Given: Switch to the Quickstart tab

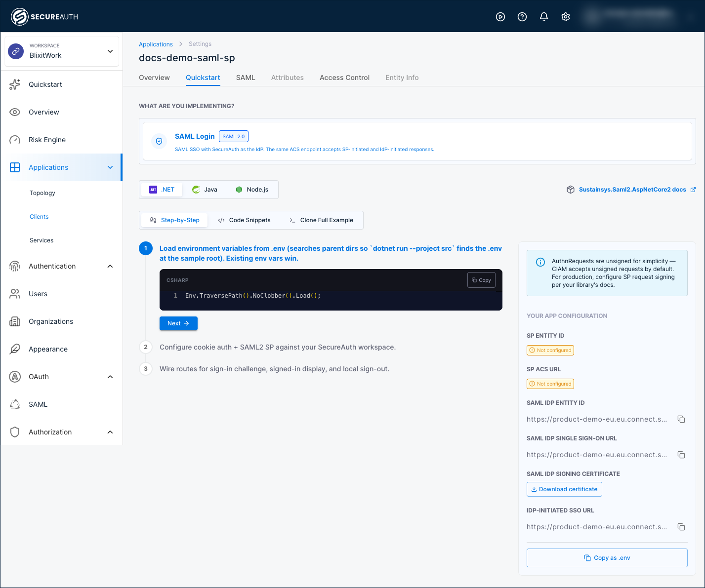Looking at the screenshot, I should 203,78.
